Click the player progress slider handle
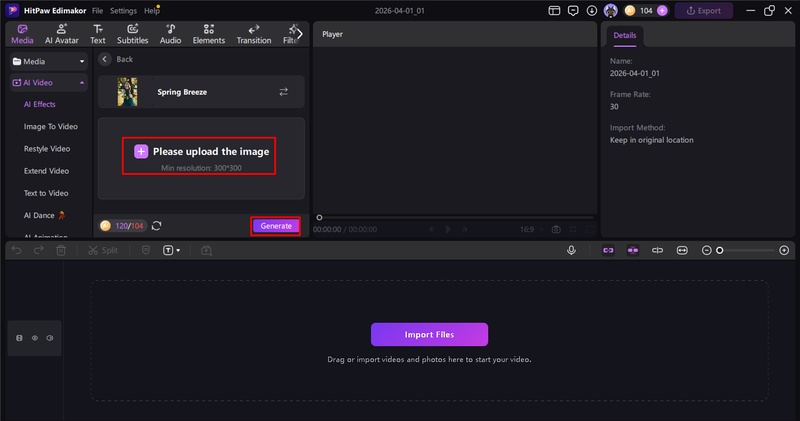 pos(319,217)
